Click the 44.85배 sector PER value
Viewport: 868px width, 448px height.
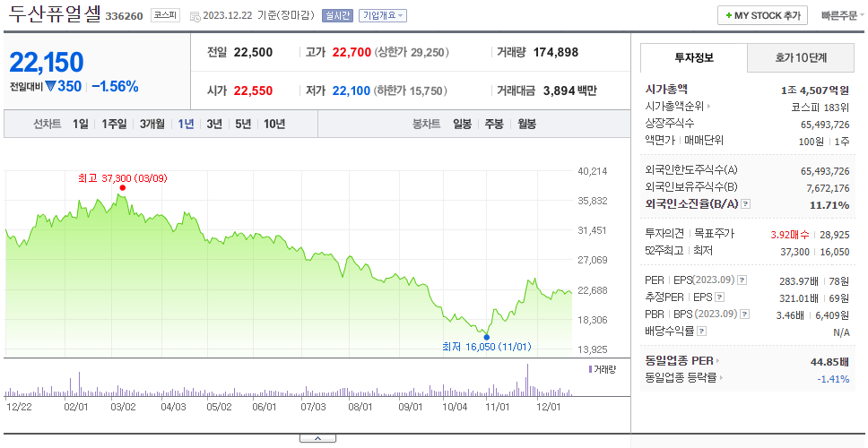[829, 362]
